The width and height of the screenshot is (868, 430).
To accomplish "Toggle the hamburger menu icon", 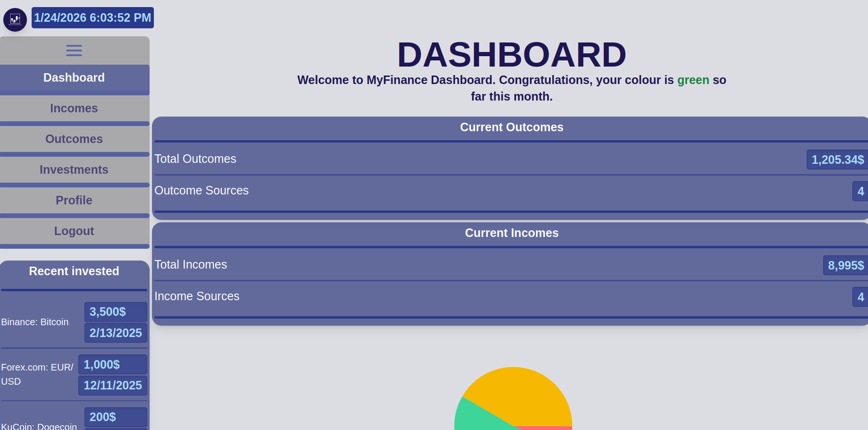I will tap(74, 51).
